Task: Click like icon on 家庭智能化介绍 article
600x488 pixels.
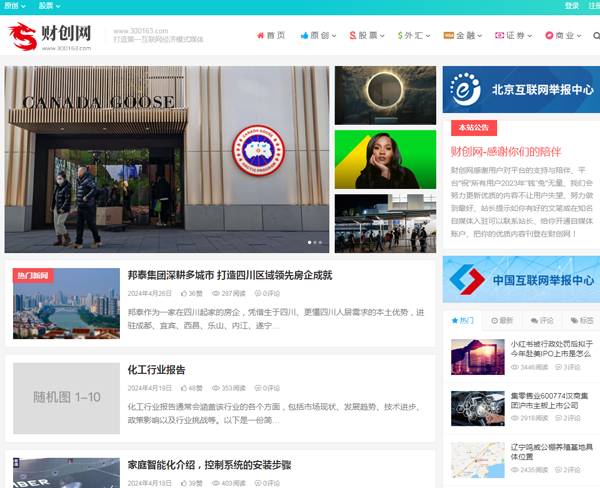Action: pyautogui.click(x=184, y=483)
